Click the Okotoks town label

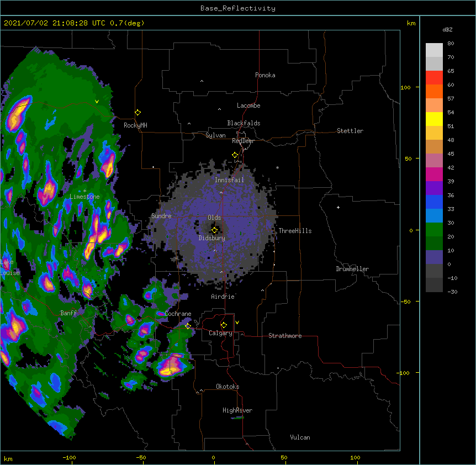228,387
